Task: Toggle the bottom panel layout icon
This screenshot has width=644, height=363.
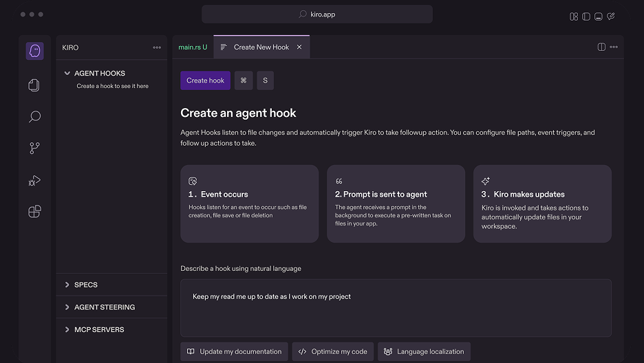Action: (x=599, y=16)
